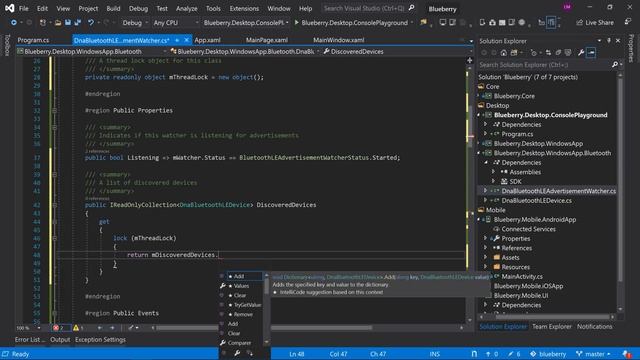Open the Properties side panel
Image resolution: width=640 pixels, height=360 pixels.
click(x=631, y=48)
